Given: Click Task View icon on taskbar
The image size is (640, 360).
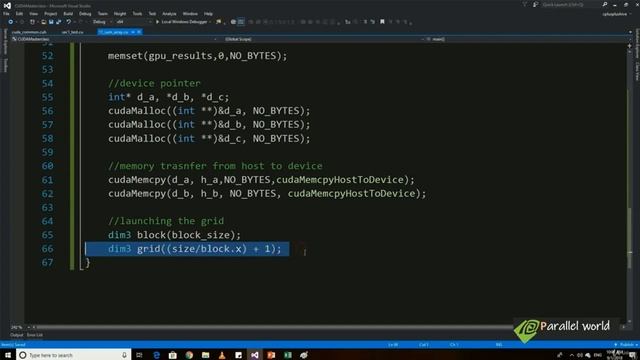Looking at the screenshot, I should point(139,355).
